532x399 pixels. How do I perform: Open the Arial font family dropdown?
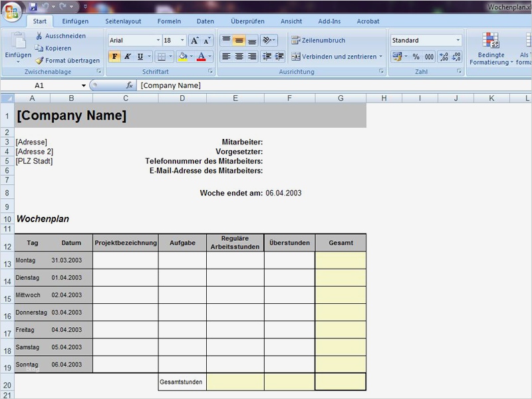tap(157, 39)
